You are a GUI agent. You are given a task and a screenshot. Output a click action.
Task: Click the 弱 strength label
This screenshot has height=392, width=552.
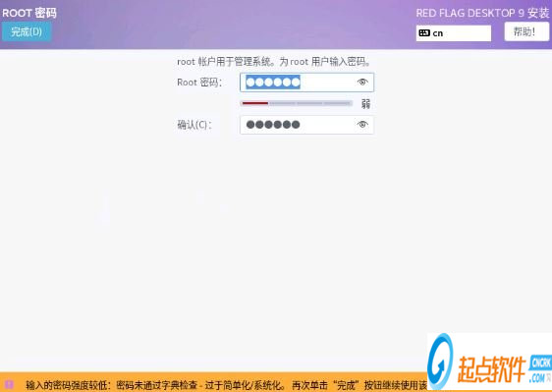pos(365,104)
